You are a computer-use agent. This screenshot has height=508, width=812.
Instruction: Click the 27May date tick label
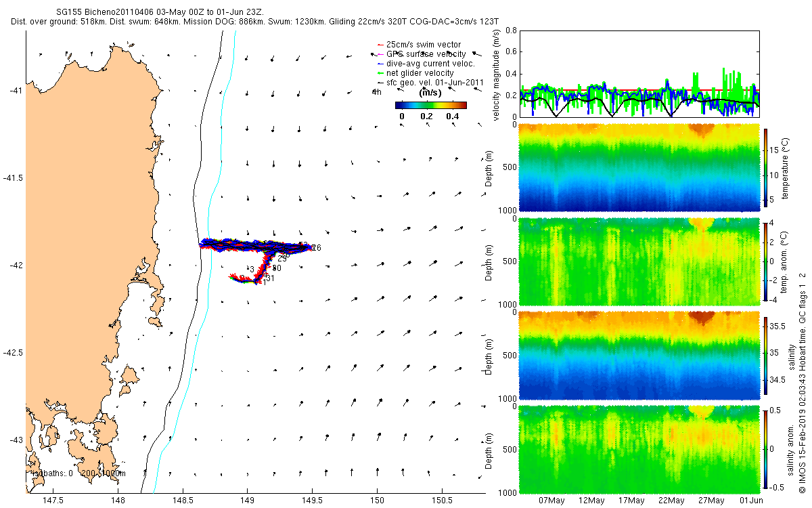[x=711, y=500]
